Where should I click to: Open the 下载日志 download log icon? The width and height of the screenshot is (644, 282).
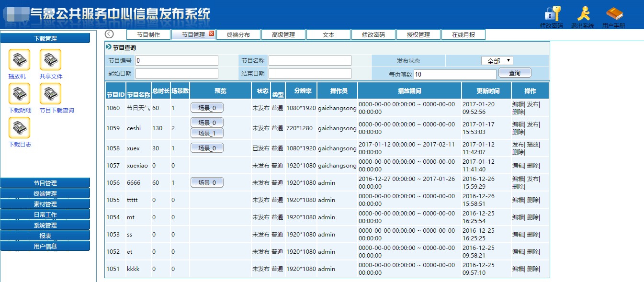[x=19, y=127]
